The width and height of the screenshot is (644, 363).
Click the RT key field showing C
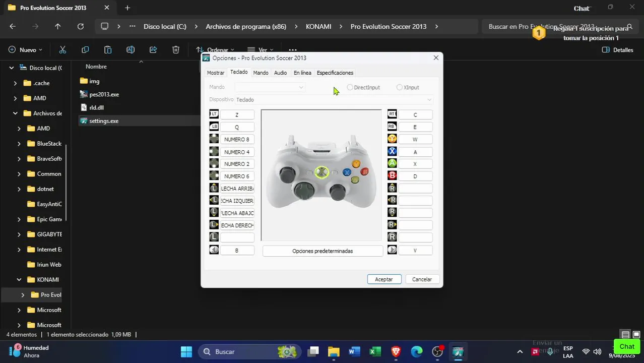pyautogui.click(x=415, y=115)
